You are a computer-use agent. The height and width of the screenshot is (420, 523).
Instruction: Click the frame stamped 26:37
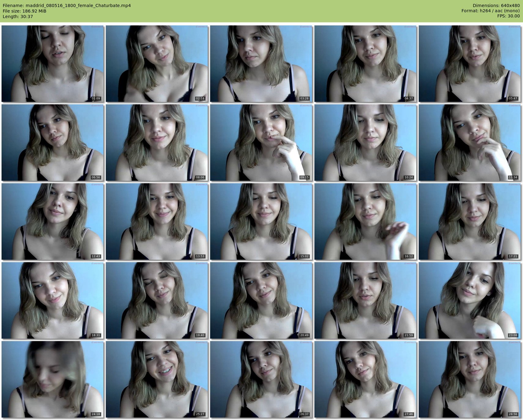tap(261, 379)
